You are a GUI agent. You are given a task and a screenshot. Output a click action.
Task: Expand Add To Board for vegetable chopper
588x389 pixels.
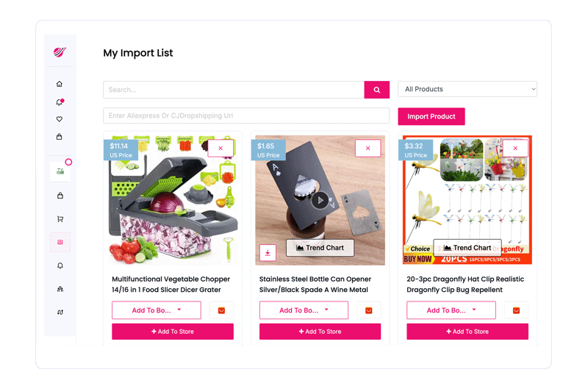point(157,310)
